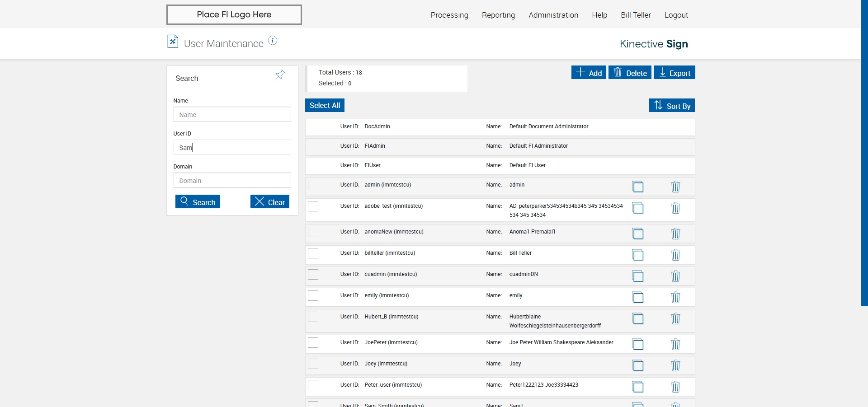The height and width of the screenshot is (407, 868).
Task: Copy the cuadmin user
Action: pos(638,276)
